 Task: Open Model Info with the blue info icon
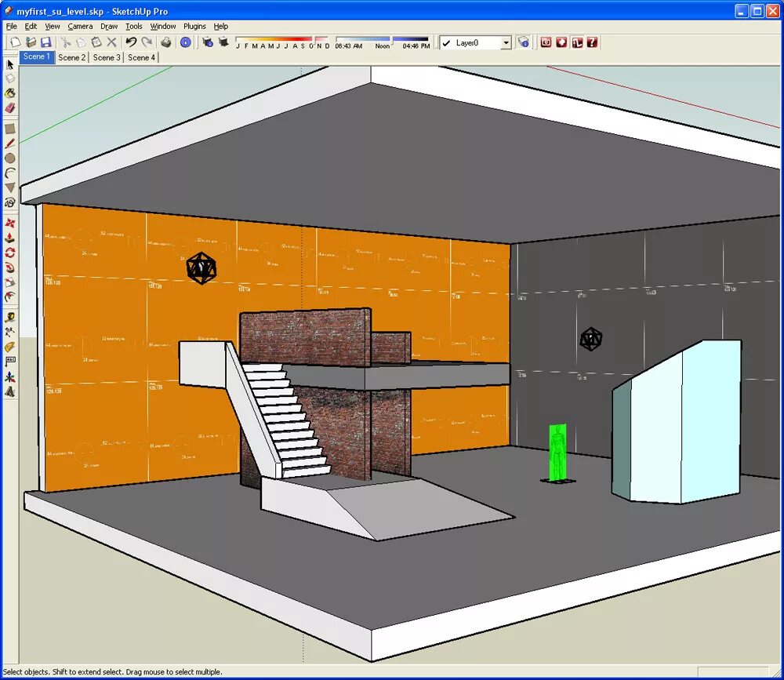pyautogui.click(x=186, y=42)
